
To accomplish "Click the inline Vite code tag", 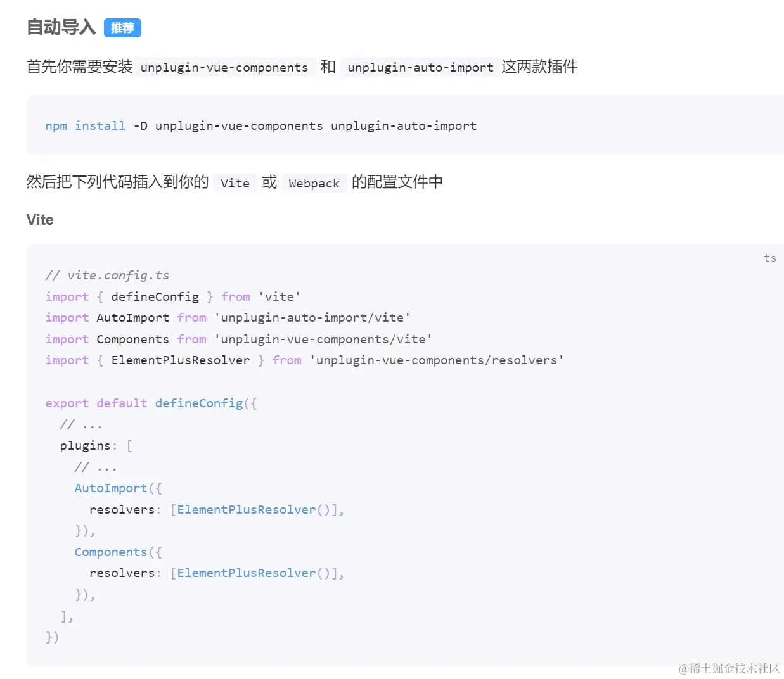I will (x=235, y=183).
